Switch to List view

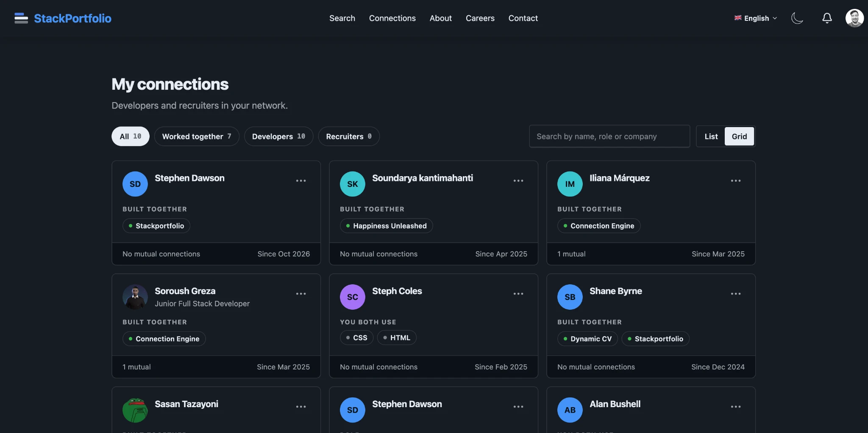tap(711, 136)
